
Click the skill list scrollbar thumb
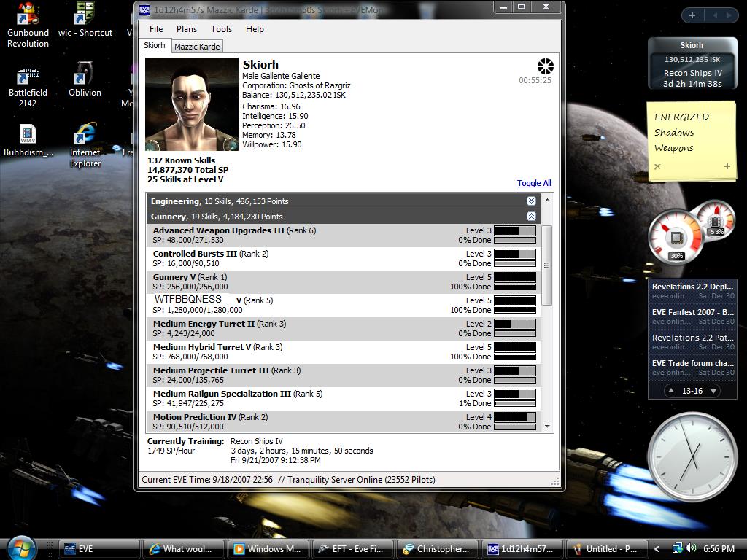547,265
